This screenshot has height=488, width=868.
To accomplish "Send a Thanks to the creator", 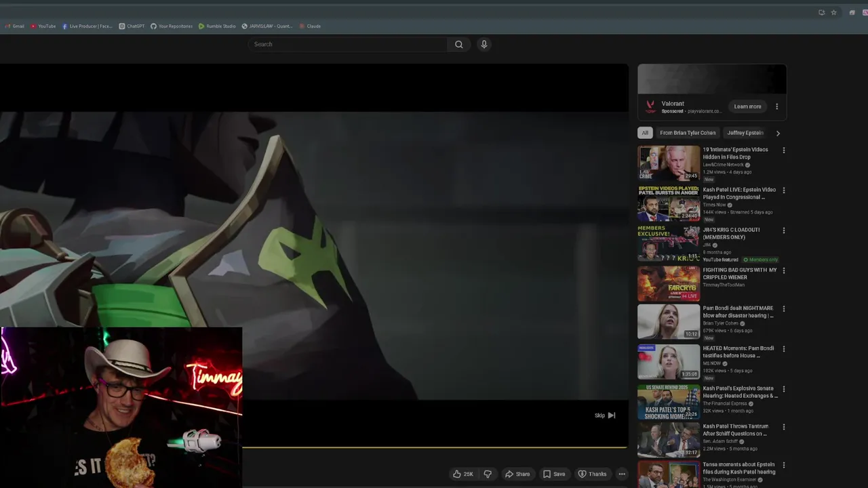I will (x=592, y=474).
